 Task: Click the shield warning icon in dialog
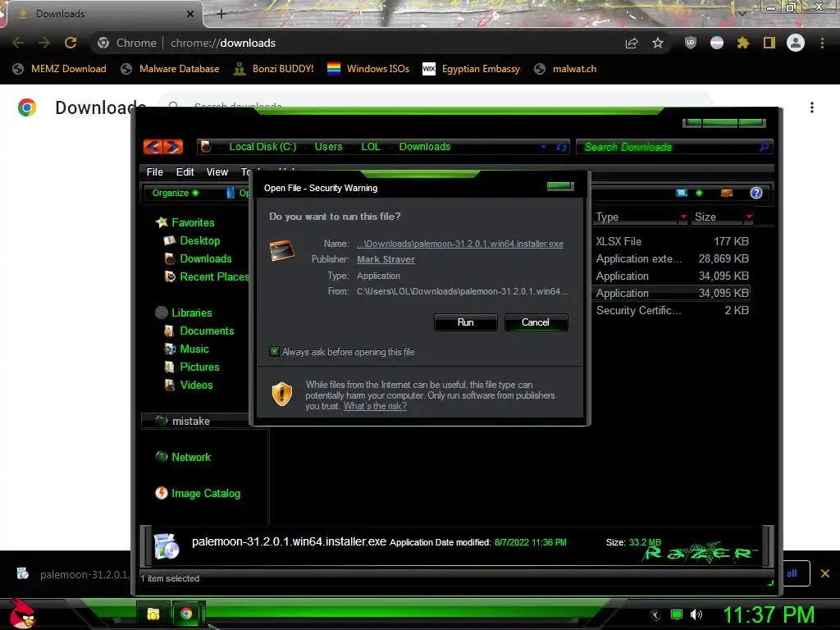[x=282, y=394]
